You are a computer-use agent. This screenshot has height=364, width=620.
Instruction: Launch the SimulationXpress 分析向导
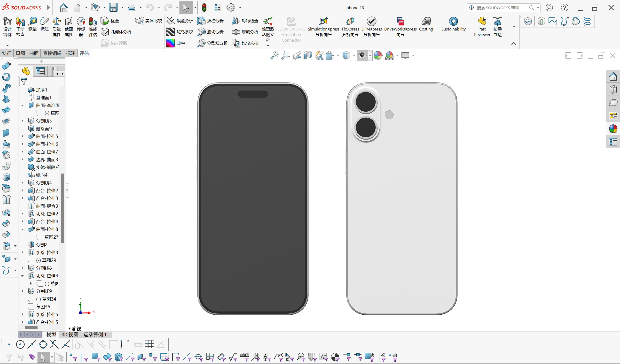pos(323,26)
